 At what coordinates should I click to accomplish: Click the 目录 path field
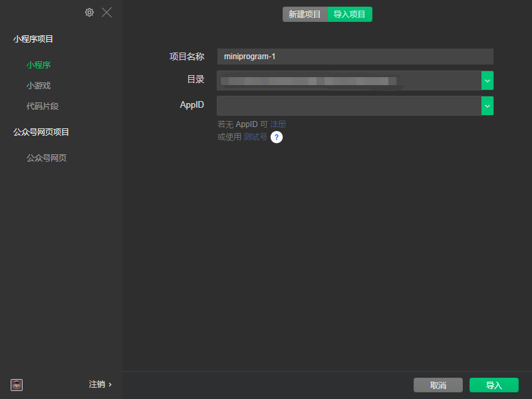pyautogui.click(x=349, y=80)
